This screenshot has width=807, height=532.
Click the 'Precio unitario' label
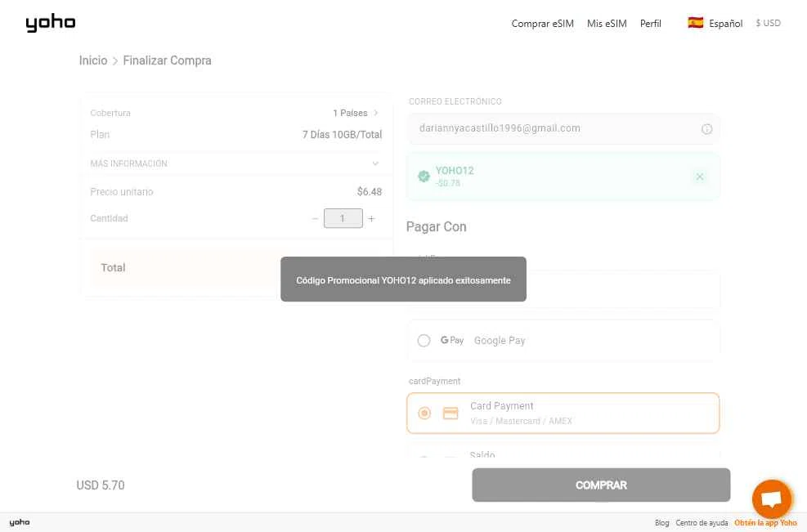coord(122,192)
